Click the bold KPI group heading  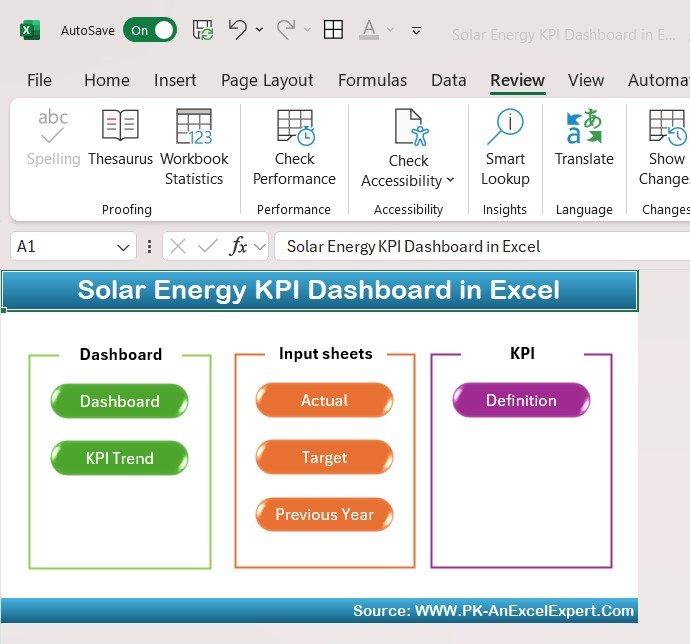tap(522, 353)
